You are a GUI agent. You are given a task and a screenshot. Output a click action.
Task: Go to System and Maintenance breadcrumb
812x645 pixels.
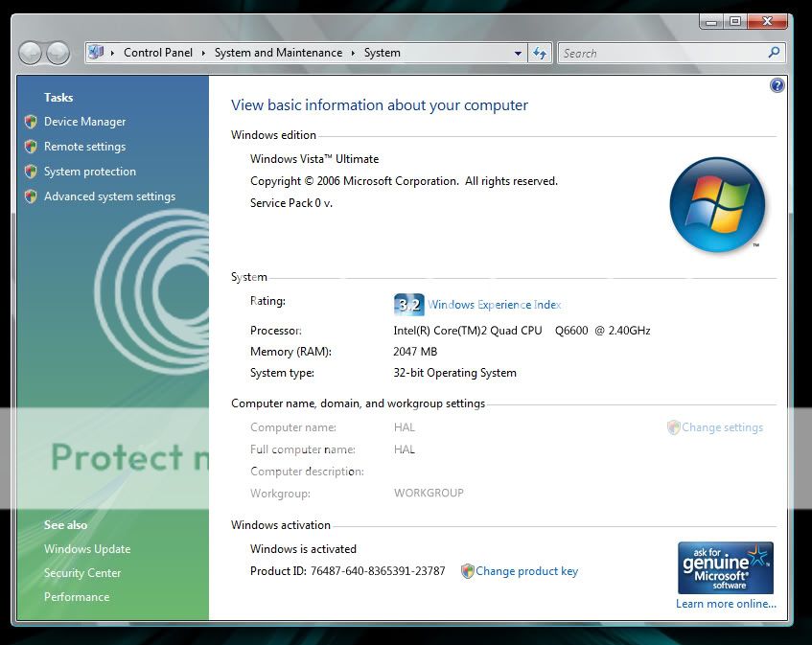point(278,53)
